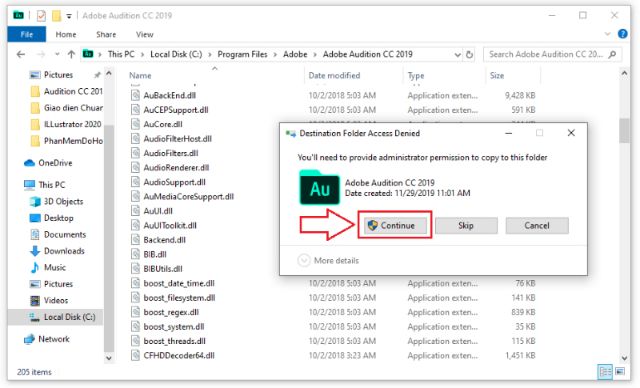Click navigation pane scroll down arrow

(109, 358)
